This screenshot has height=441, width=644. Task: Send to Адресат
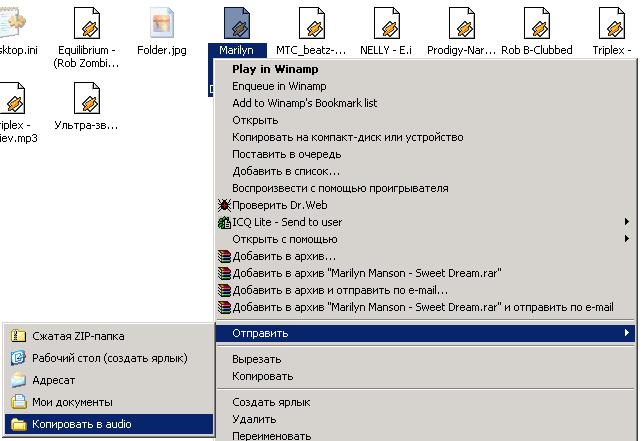point(109,380)
